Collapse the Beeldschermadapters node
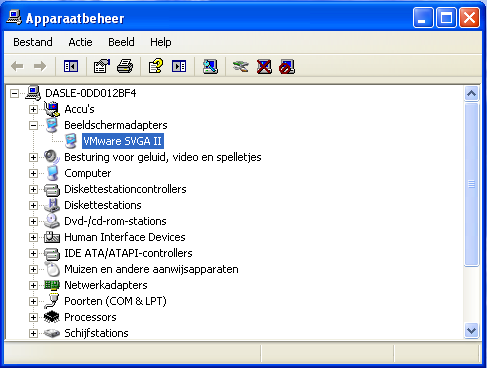 [x=33, y=125]
